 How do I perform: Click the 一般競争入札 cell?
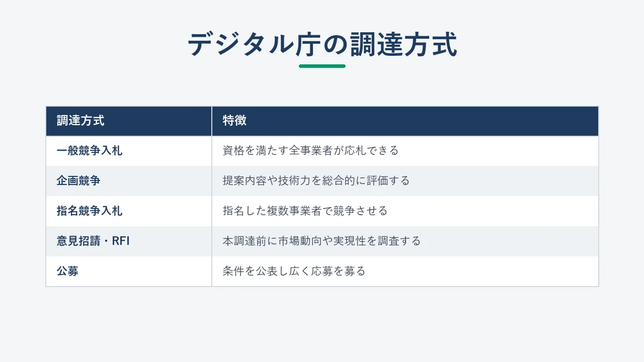(129, 151)
